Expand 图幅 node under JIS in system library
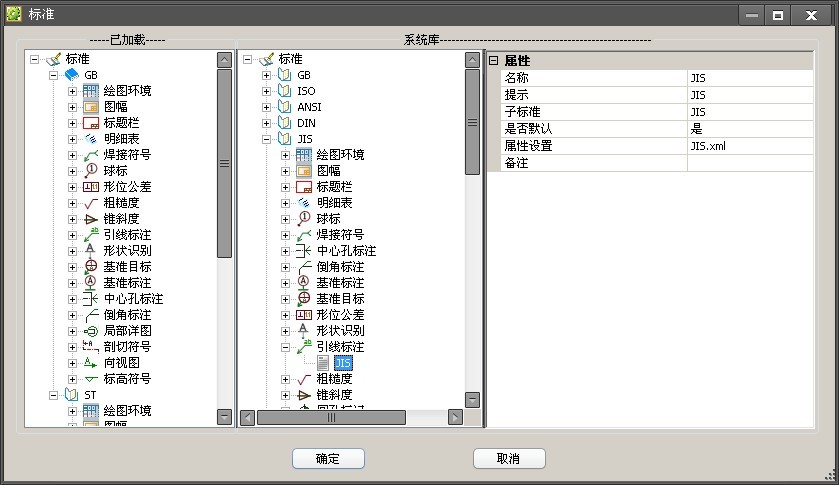This screenshot has height=485, width=839. (x=286, y=171)
